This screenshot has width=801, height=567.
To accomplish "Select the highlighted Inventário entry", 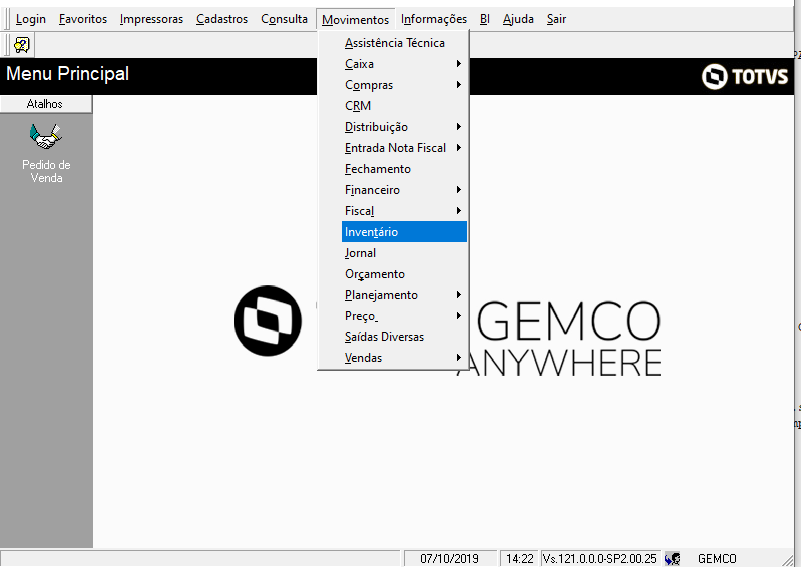I will [404, 231].
